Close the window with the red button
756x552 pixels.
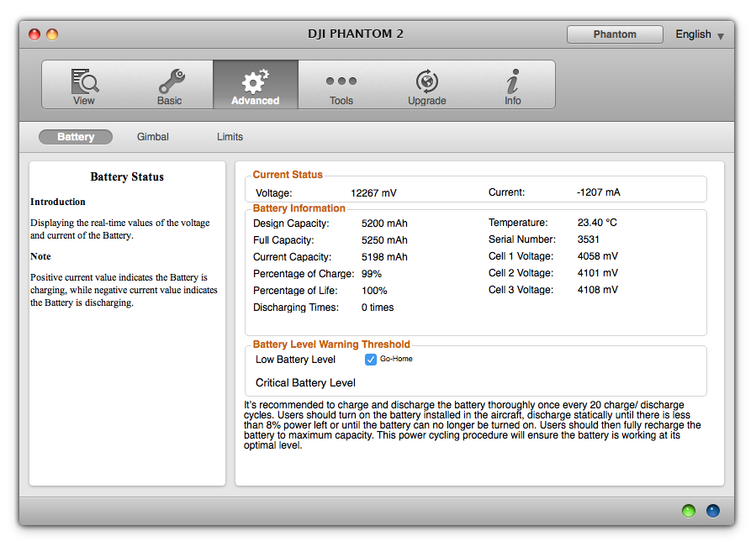(34, 34)
